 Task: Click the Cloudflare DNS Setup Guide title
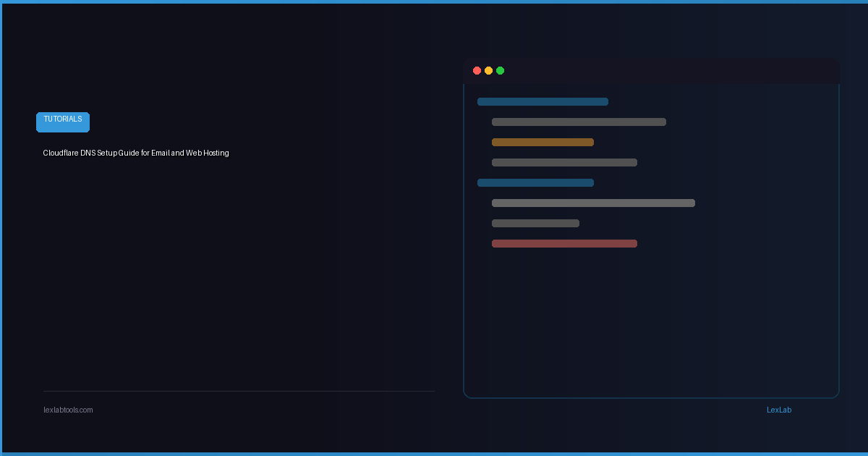click(x=136, y=153)
